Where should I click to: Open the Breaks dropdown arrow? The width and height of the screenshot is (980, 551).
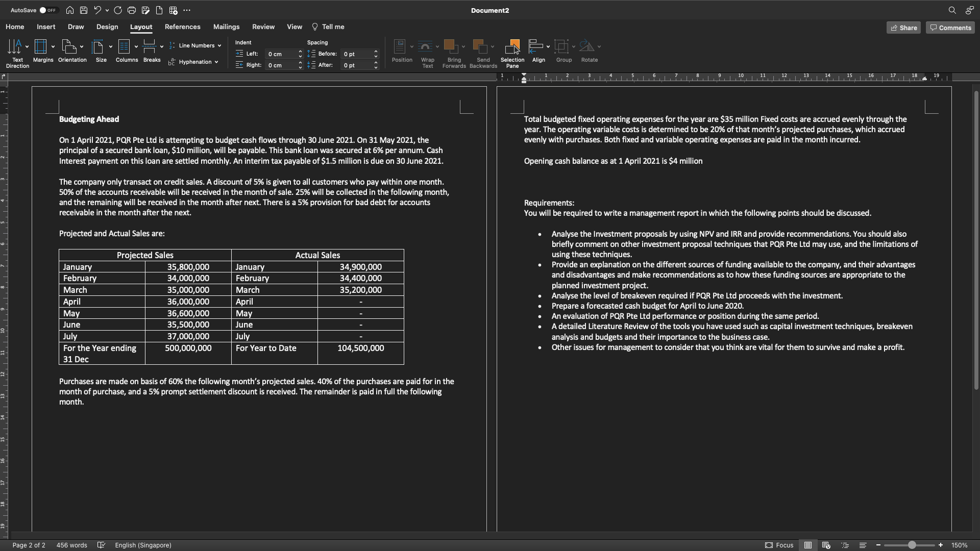pyautogui.click(x=162, y=47)
